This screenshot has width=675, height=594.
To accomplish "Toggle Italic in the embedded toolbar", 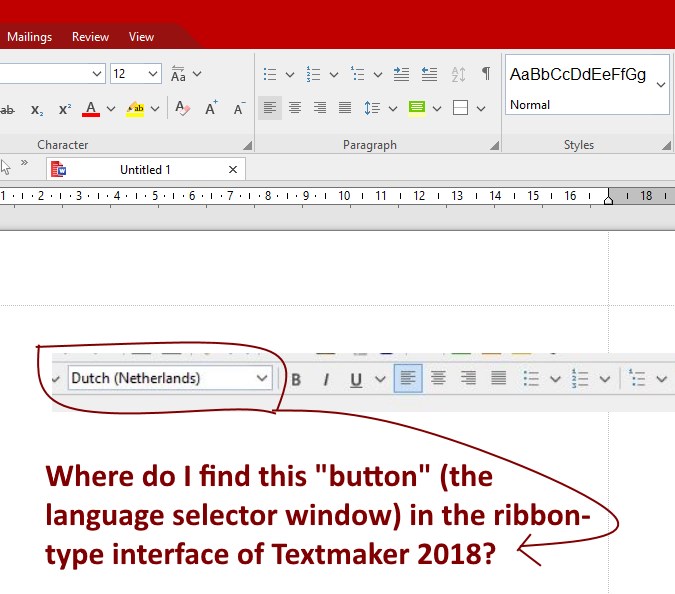I will point(325,379).
